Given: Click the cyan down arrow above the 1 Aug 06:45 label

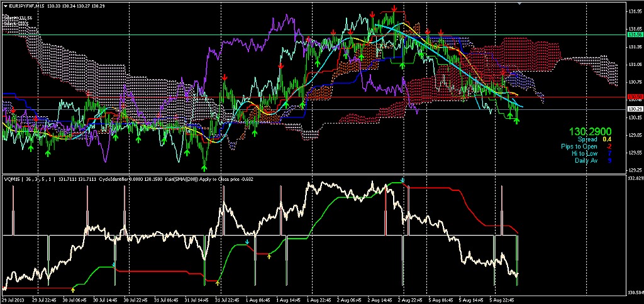Looking at the screenshot, I should tap(247, 242).
